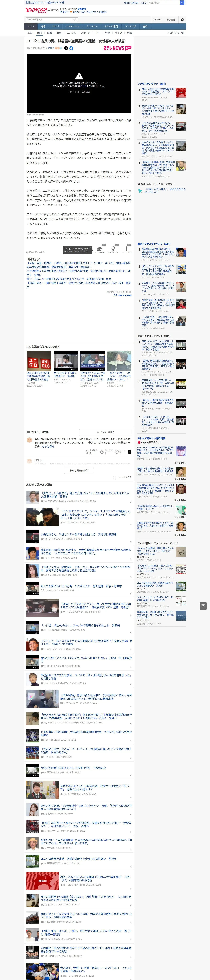The height and width of the screenshot is (980, 210).
Task: Click the keyword search magnifier icon
Action: click(75, 20)
